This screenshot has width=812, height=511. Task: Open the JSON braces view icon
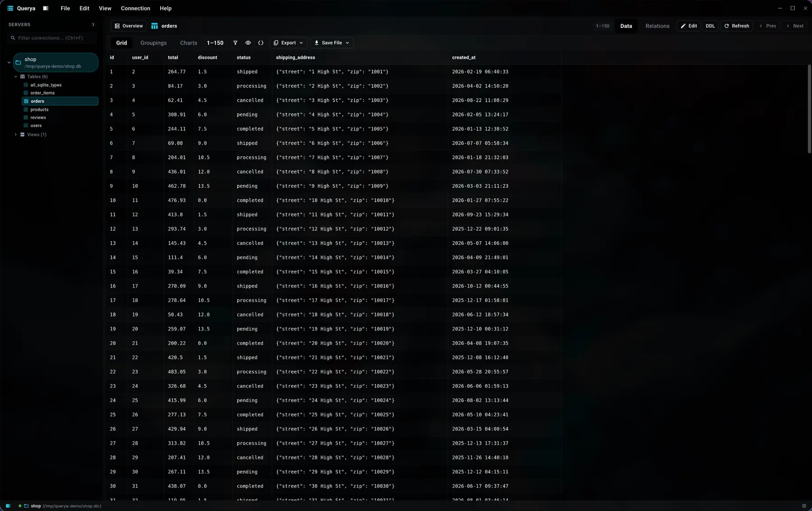tap(261, 43)
